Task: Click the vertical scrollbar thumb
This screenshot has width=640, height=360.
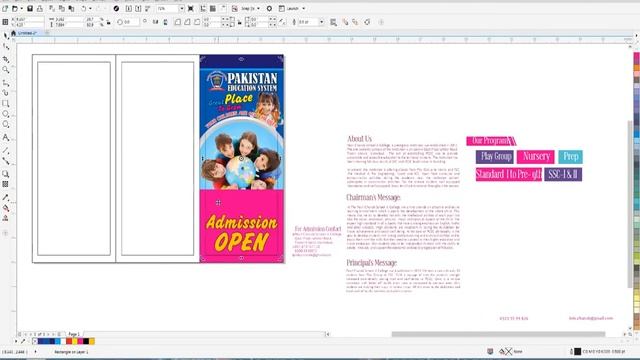Action: 630,204
